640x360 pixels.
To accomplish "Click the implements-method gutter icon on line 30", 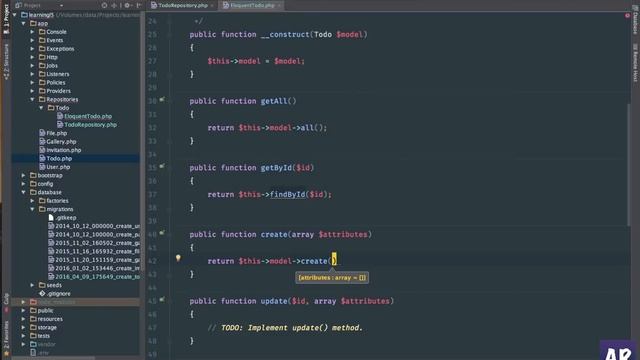I will (162, 100).
